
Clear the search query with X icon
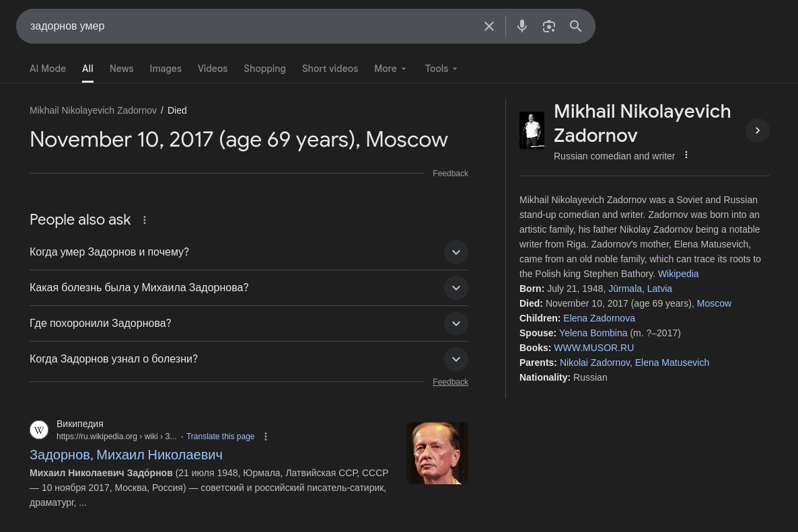coord(488,26)
